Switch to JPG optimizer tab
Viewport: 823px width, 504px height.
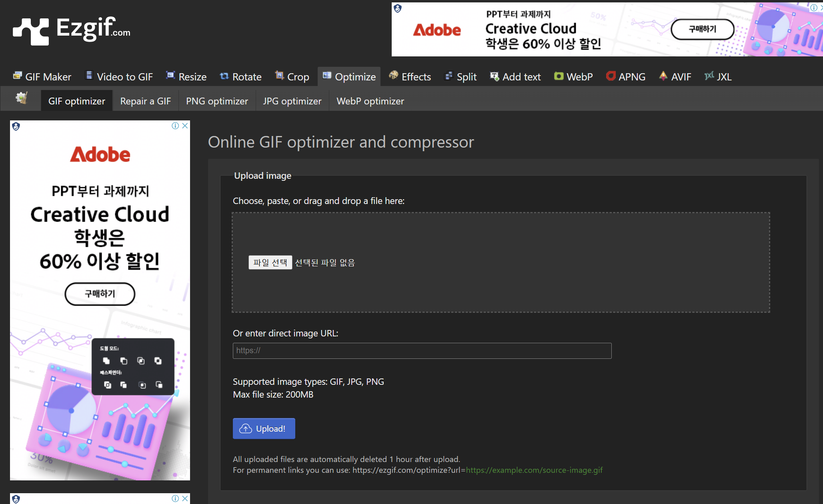[292, 101]
